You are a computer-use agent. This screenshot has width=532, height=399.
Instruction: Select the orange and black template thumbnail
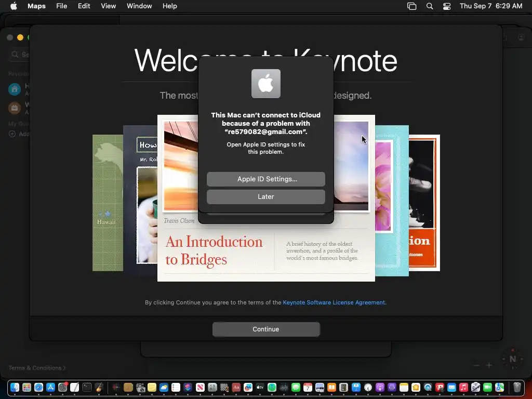click(x=424, y=203)
